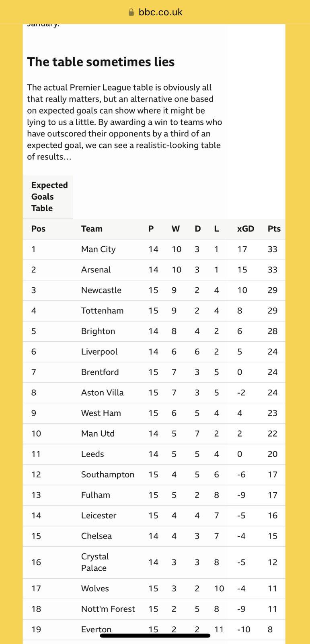The width and height of the screenshot is (310, 644).
Task: Tap the home indicator bar at the bottom
Action: [155, 636]
